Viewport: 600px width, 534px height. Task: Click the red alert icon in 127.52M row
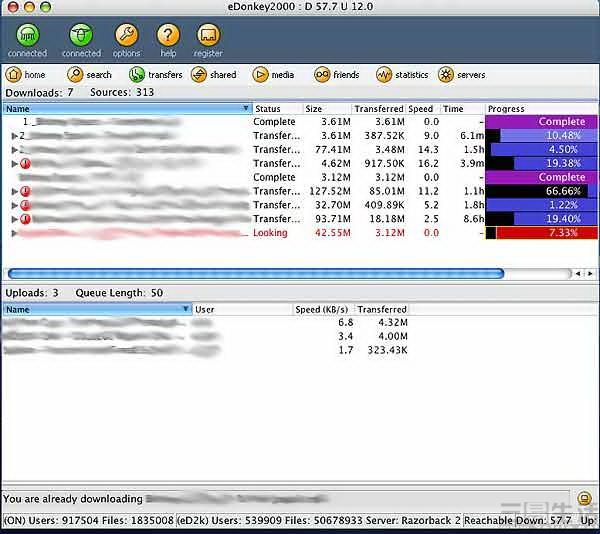pos(25,191)
